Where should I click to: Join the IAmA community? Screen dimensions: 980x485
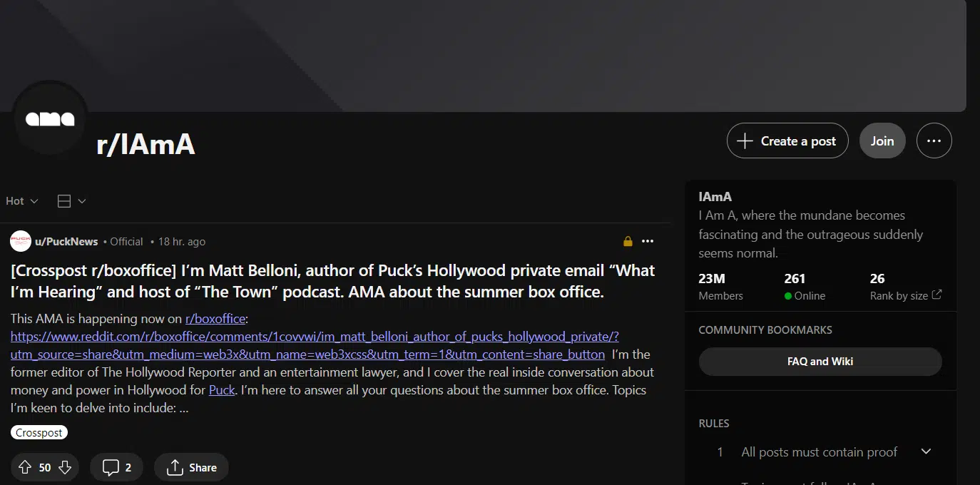pyautogui.click(x=882, y=141)
